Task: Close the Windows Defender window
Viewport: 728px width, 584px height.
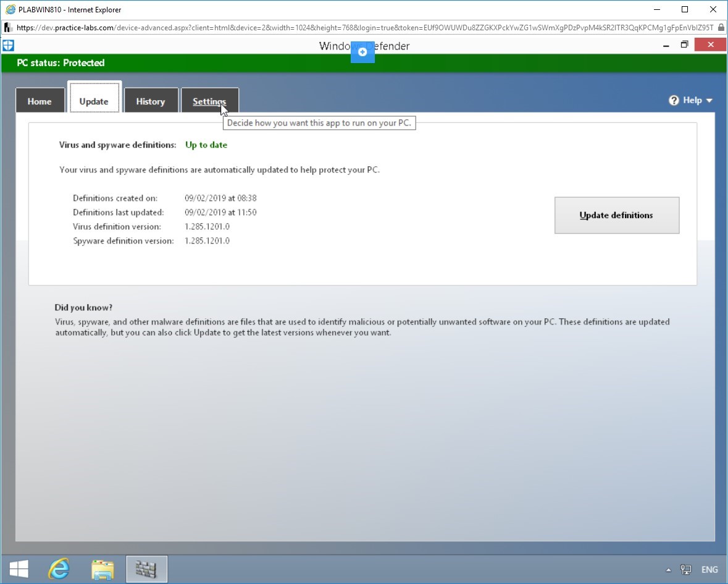Action: click(710, 44)
